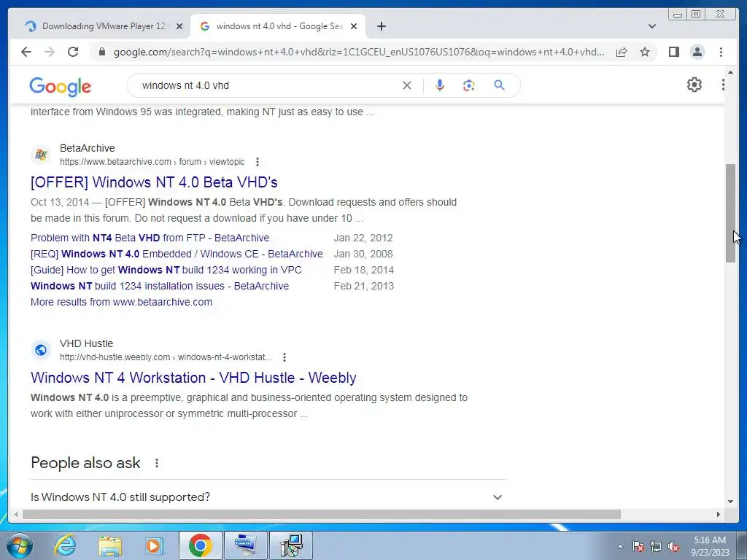Open the network tray icon

pos(656,546)
